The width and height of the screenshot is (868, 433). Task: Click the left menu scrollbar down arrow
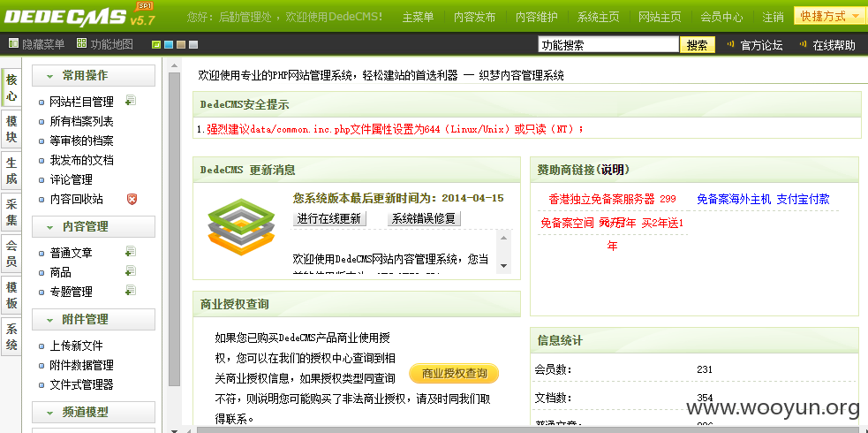tap(174, 429)
